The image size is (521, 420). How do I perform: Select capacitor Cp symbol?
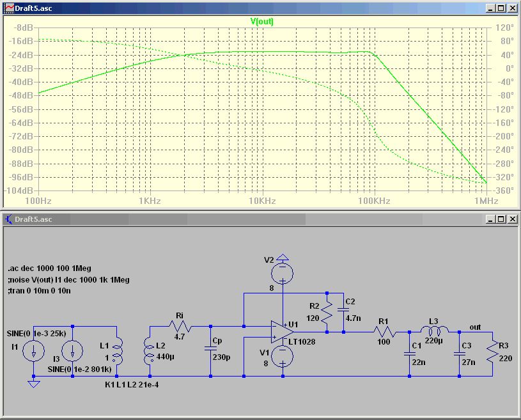[210, 348]
